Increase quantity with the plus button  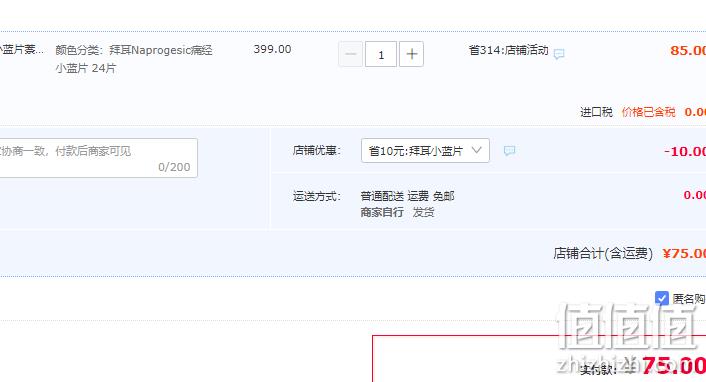point(412,54)
